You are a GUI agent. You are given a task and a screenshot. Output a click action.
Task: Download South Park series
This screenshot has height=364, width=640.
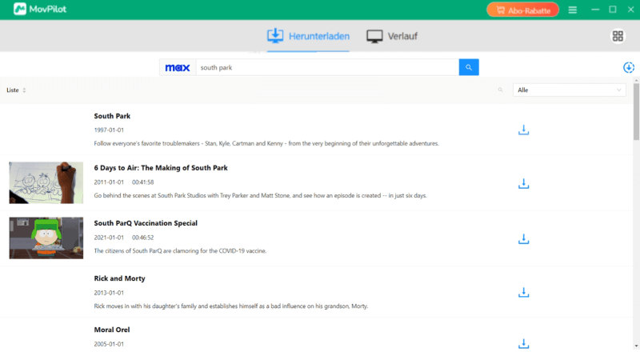524,130
